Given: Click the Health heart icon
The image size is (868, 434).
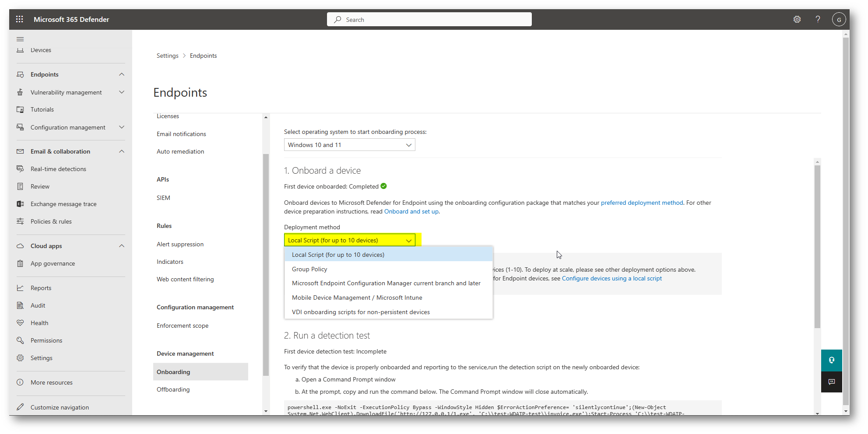Looking at the screenshot, I should click(20, 323).
